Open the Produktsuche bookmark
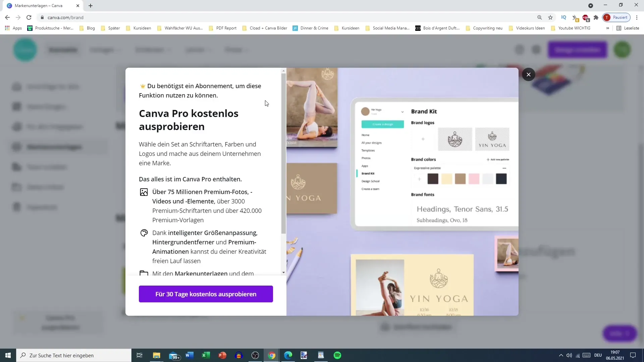The height and width of the screenshot is (362, 644). click(x=50, y=28)
